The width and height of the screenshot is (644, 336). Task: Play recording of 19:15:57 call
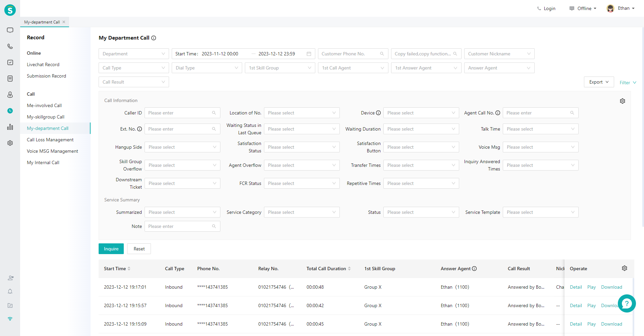[591, 305]
